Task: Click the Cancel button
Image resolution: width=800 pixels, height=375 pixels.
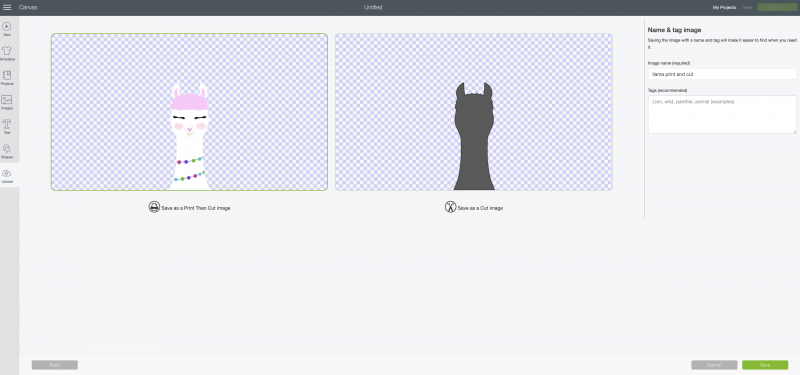Action: (x=714, y=365)
